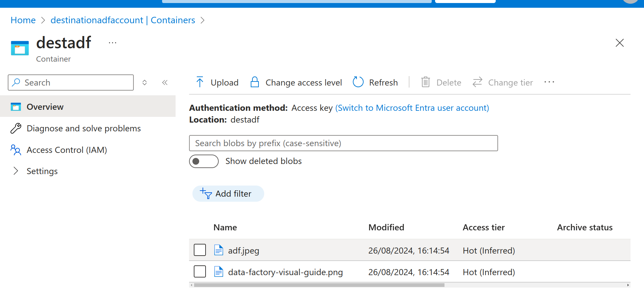Open Overview in the sidebar
This screenshot has height=295, width=644.
click(x=88, y=107)
